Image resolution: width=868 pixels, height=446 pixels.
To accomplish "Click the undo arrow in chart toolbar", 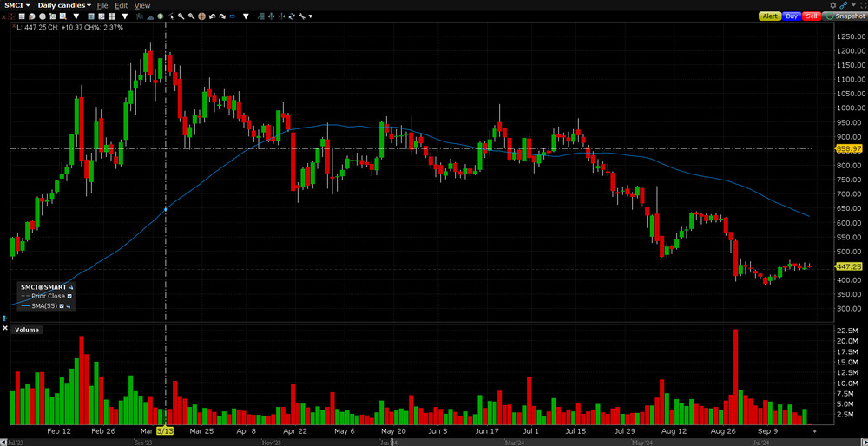I will (212, 16).
